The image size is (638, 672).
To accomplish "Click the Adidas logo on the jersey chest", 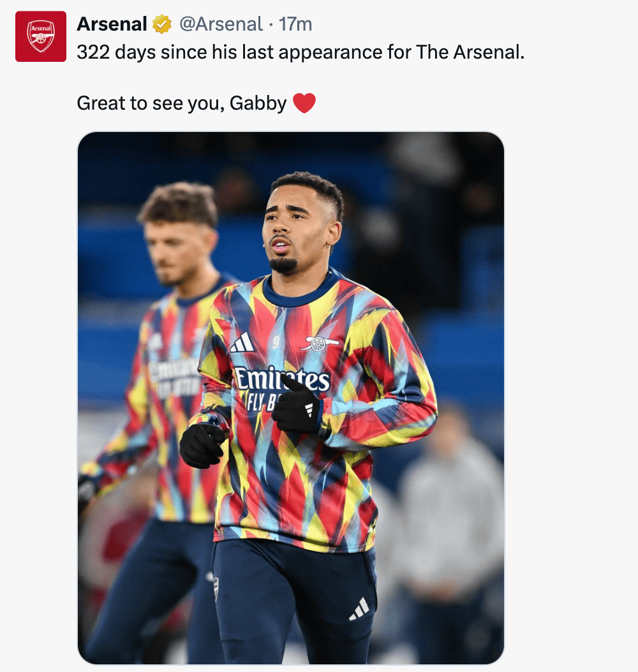I will (x=242, y=344).
